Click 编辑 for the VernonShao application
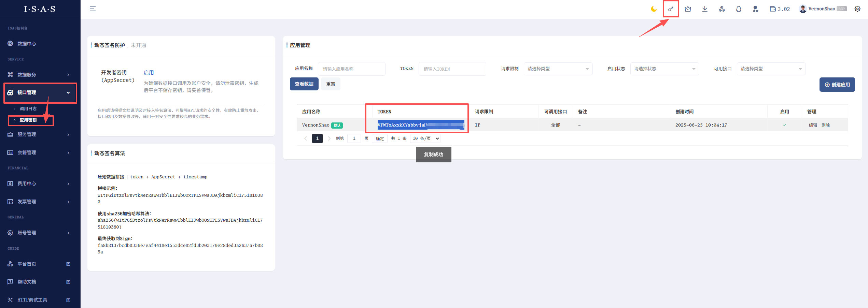Viewport: 868px width, 308px height. click(x=813, y=125)
